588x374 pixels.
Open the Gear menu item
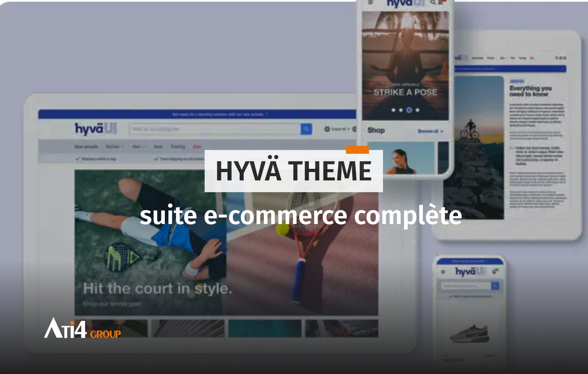(158, 146)
